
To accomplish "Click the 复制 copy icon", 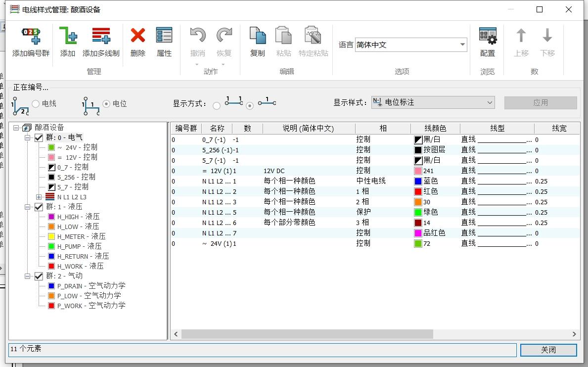I will click(257, 36).
